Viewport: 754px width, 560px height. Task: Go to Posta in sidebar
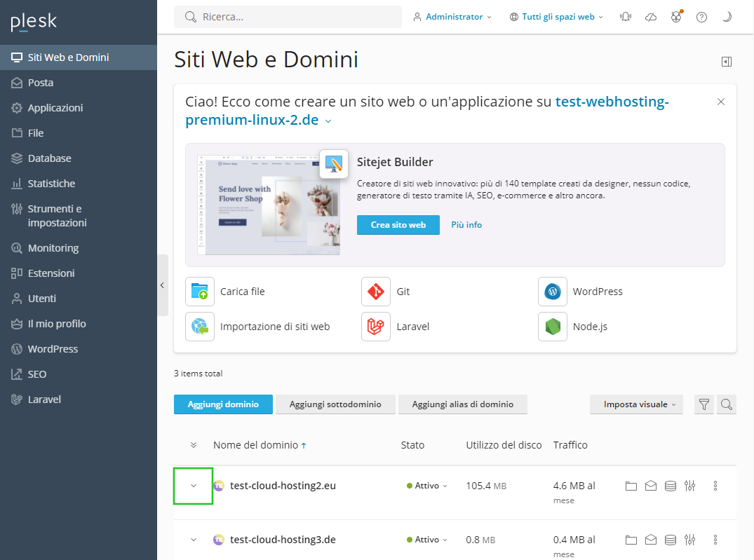click(x=79, y=83)
